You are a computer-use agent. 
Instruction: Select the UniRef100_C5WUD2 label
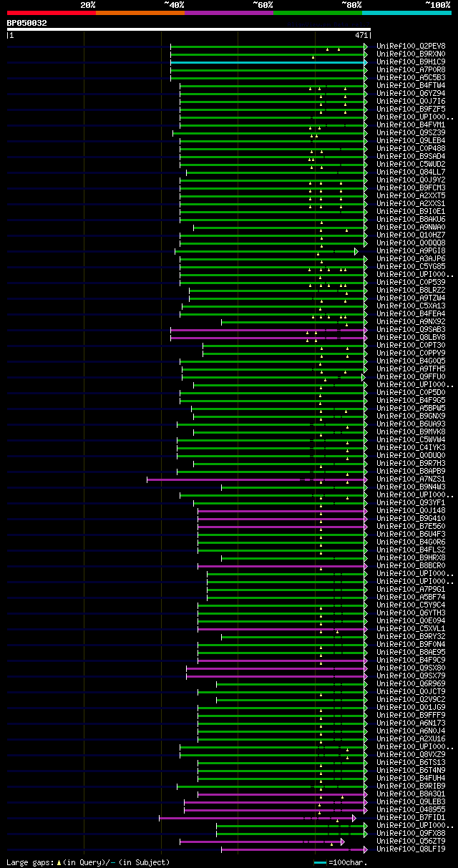click(x=411, y=165)
